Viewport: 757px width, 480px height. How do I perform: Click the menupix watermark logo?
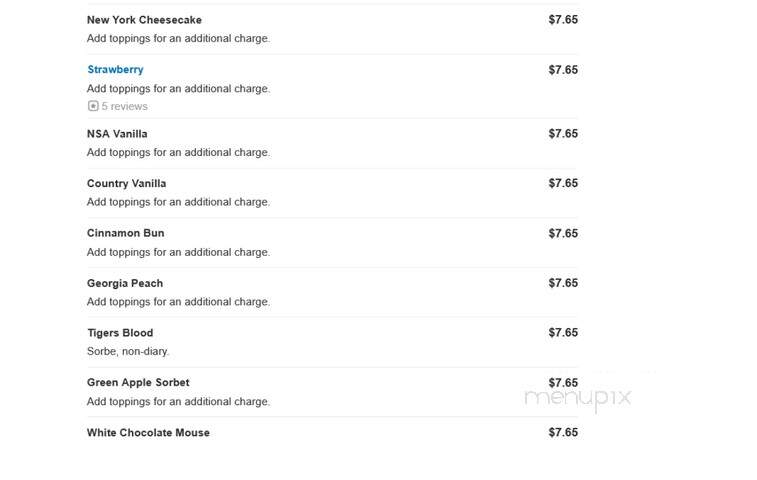point(578,398)
